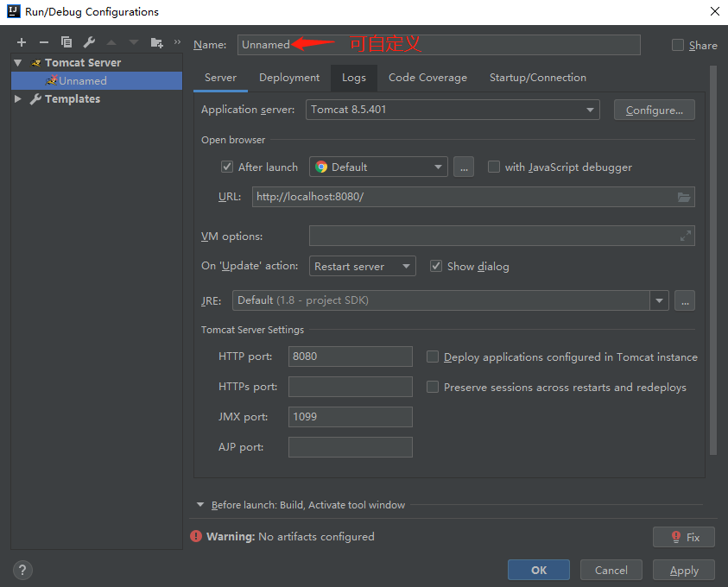Collapse the Tomcat Server tree node

tap(18, 63)
